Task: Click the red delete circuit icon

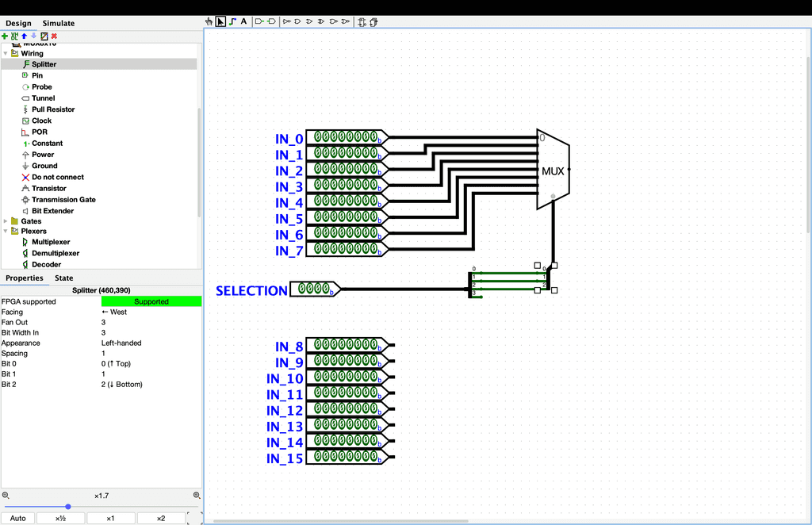Action: click(x=54, y=36)
